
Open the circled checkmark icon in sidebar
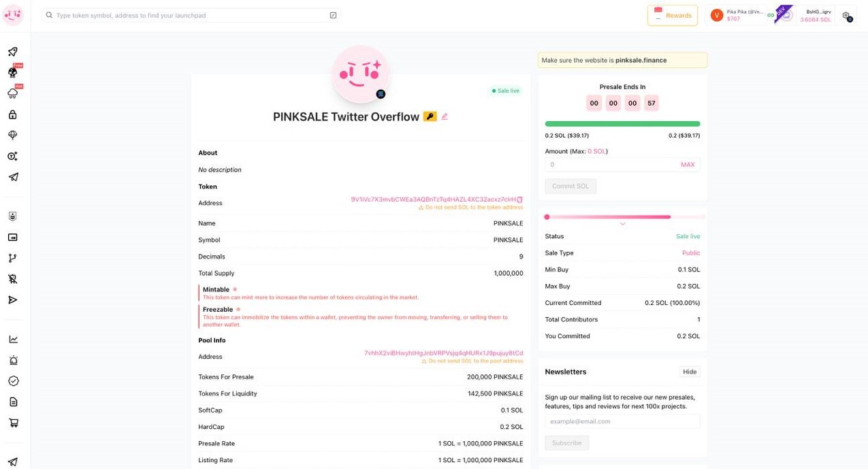13,381
